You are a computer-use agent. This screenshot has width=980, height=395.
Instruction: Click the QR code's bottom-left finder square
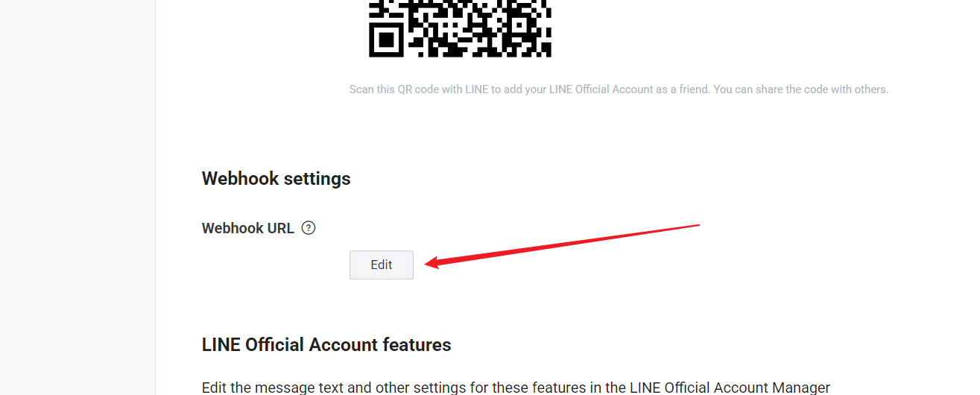[386, 39]
